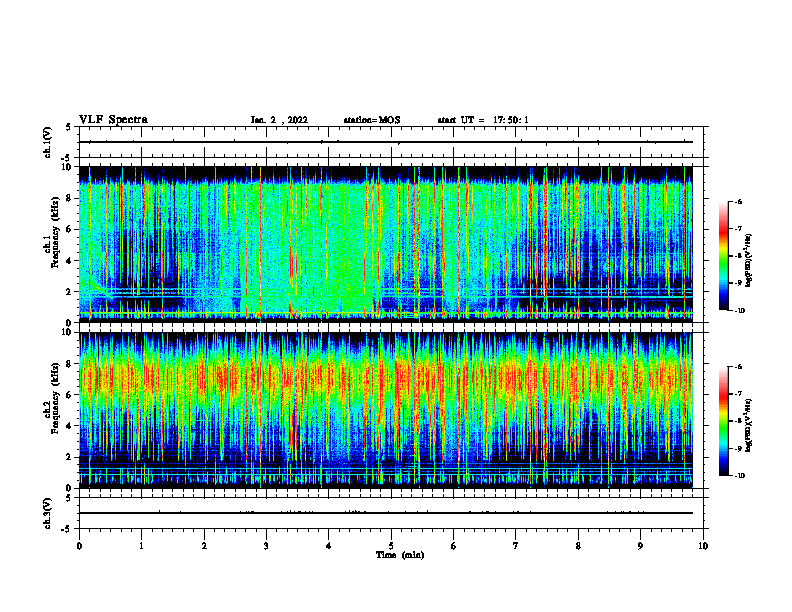Click the 'Time (min)' axis label
Viewport: 792px width, 612px height.
point(400,555)
